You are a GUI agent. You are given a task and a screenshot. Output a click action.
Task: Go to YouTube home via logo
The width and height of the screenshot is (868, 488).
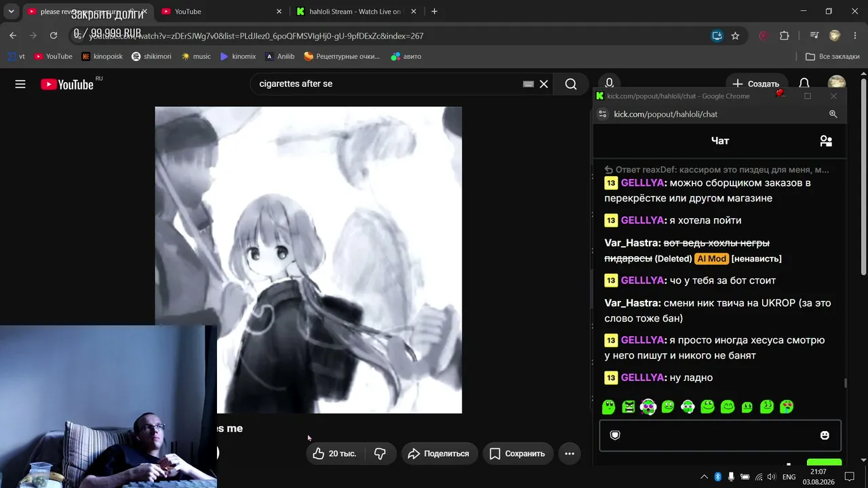point(66,84)
